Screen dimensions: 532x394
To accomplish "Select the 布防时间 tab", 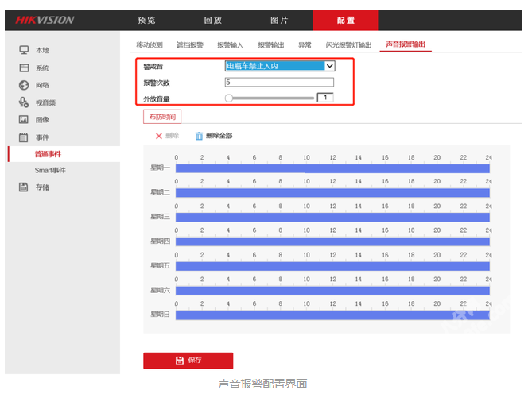I will tap(161, 117).
